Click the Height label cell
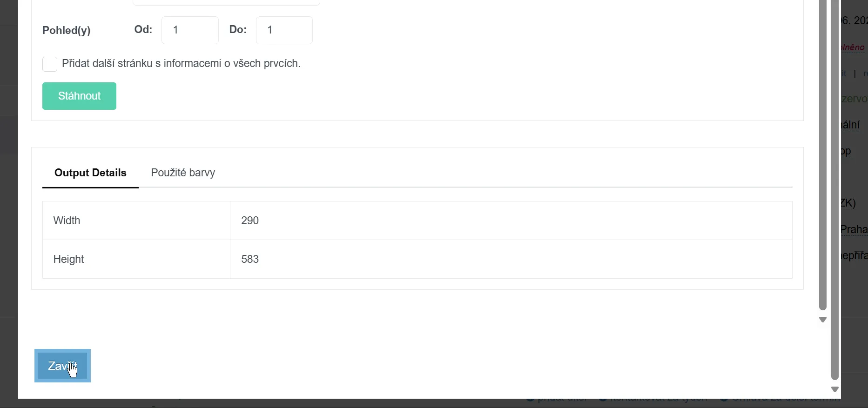This screenshot has width=868, height=408. pos(136,259)
